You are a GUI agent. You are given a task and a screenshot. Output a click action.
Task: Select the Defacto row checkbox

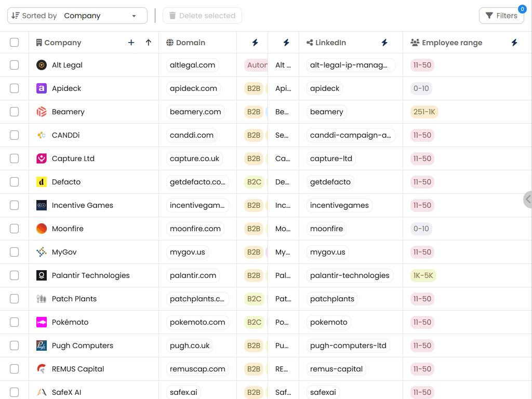(14, 182)
